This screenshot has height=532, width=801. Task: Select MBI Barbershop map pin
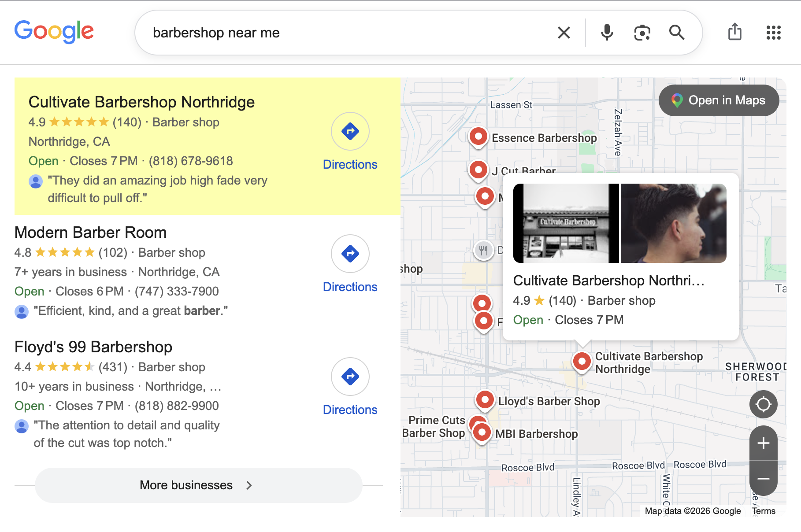pyautogui.click(x=482, y=433)
